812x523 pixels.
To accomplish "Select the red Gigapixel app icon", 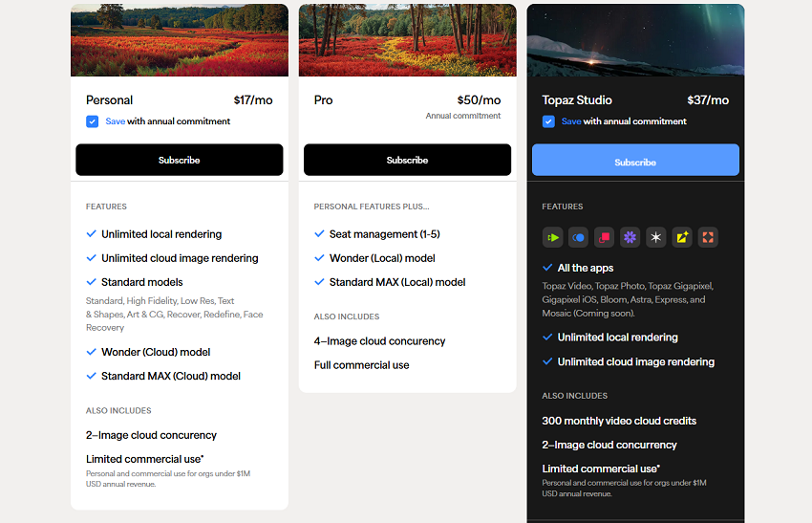I will point(604,237).
